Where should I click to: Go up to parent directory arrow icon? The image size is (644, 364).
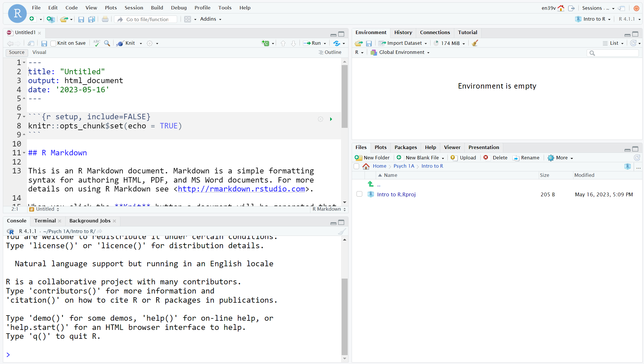coord(371,184)
